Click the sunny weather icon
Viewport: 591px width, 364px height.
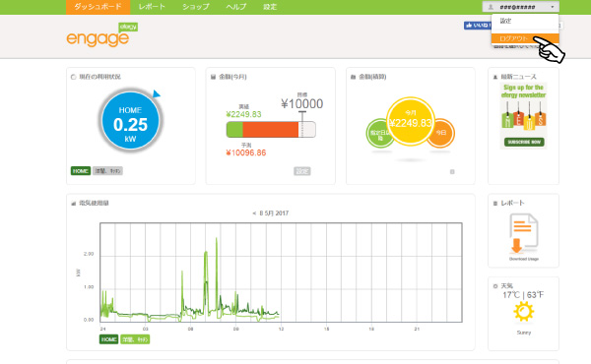(x=524, y=312)
